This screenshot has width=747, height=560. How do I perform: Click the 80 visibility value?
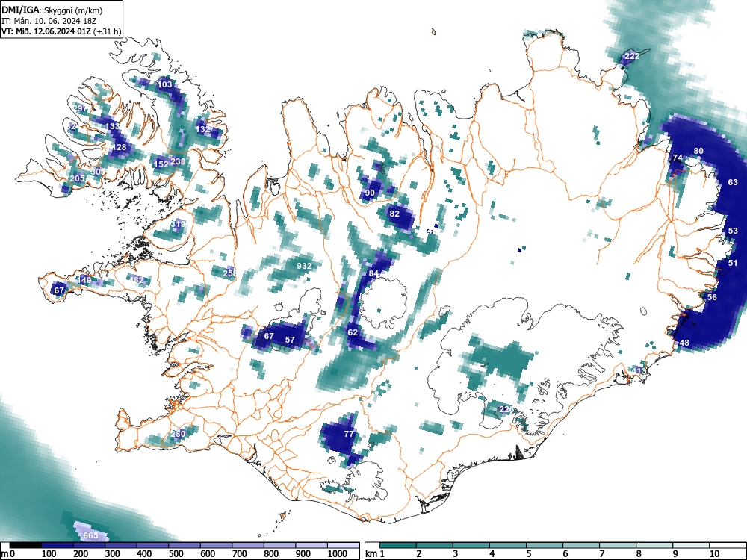[x=698, y=151]
